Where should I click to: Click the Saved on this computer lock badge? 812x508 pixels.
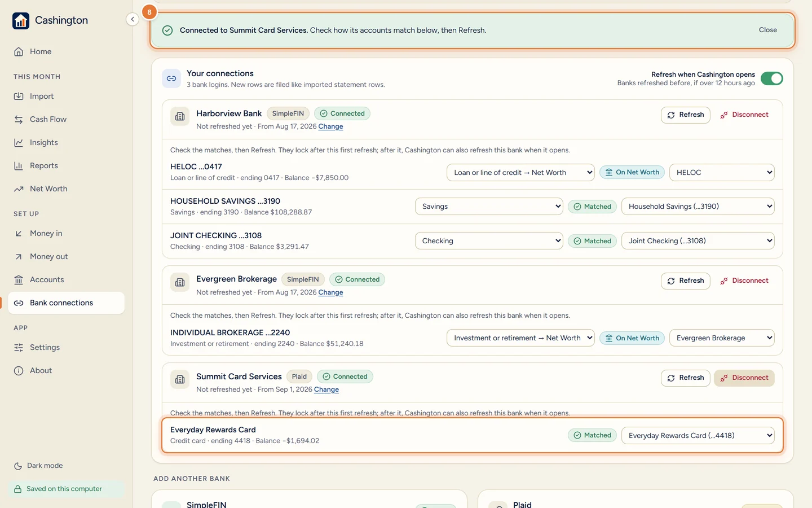coord(66,489)
